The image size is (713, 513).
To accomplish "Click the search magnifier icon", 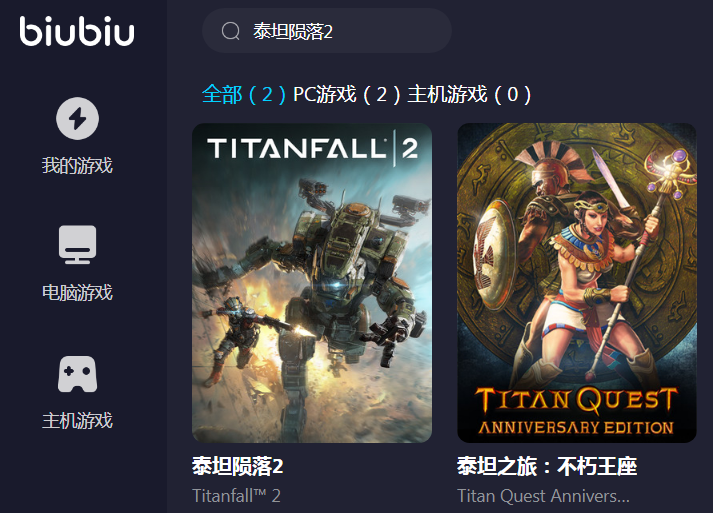I will coord(231,31).
